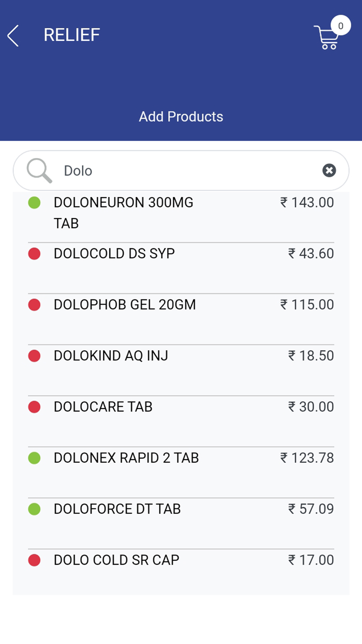Tap the cart item count badge
362x644 pixels.
pos(341,26)
